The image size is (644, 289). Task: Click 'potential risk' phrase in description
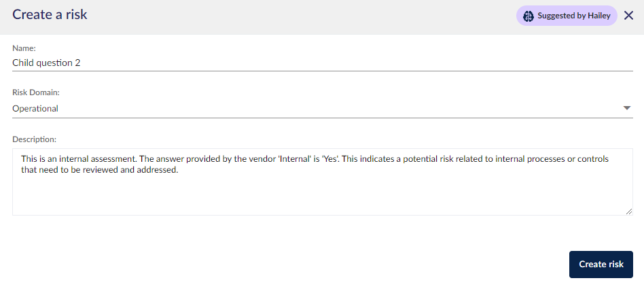point(427,159)
